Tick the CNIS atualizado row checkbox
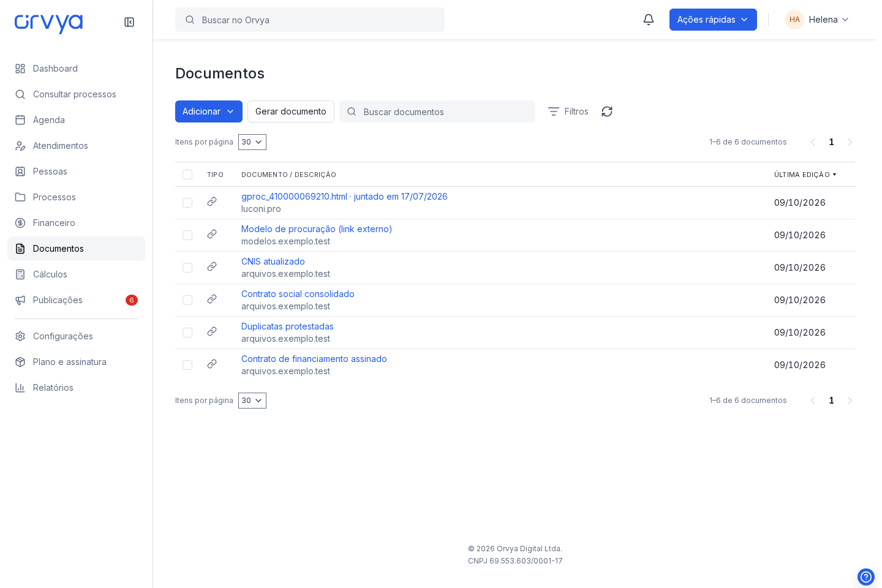Viewport: 882px width, 588px height. coord(187,268)
